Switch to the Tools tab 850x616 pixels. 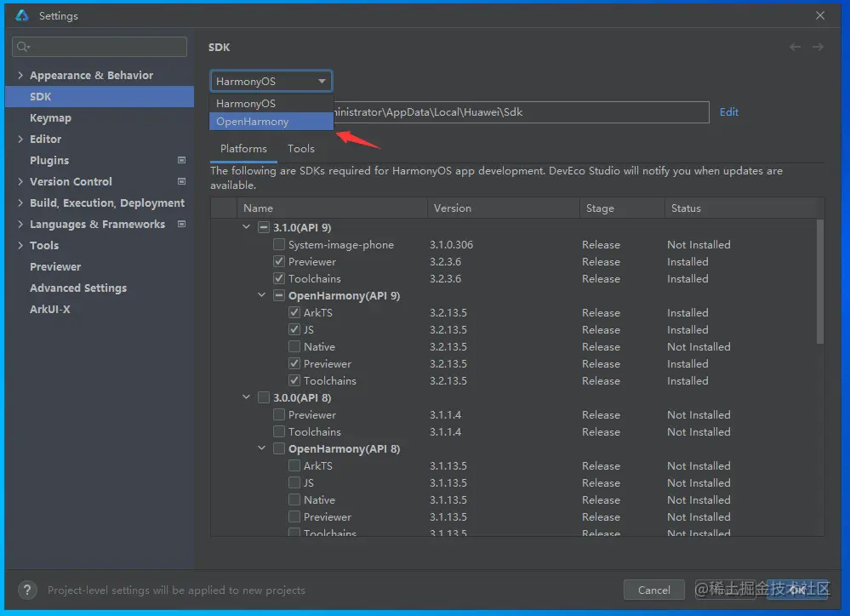click(x=301, y=149)
